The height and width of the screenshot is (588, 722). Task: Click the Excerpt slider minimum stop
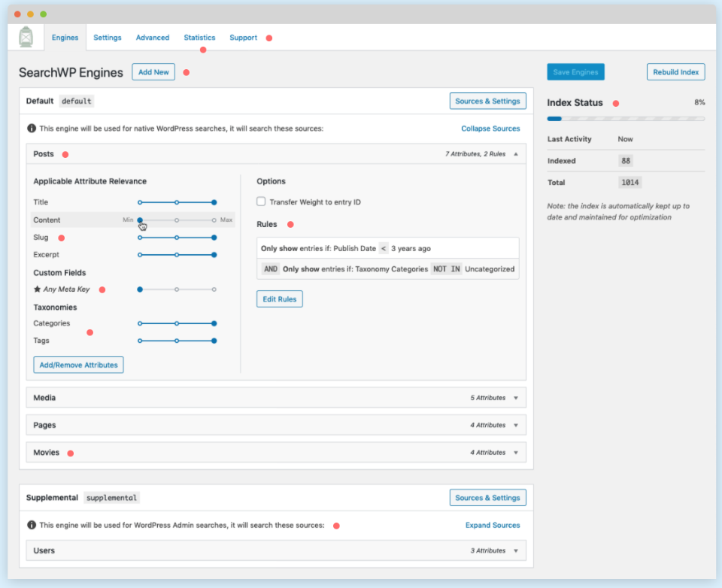point(140,255)
